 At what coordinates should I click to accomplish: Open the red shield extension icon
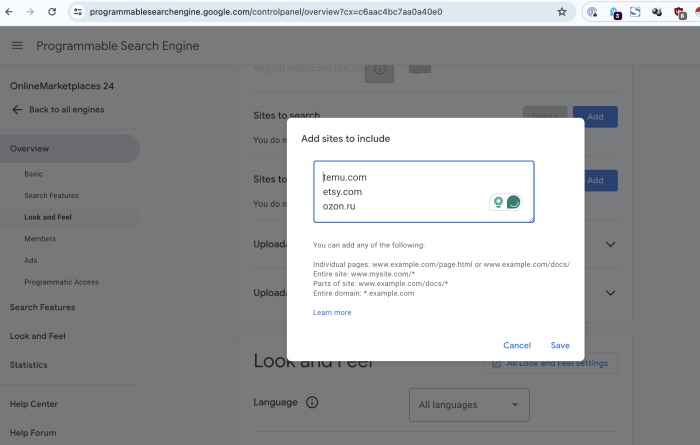pos(679,13)
